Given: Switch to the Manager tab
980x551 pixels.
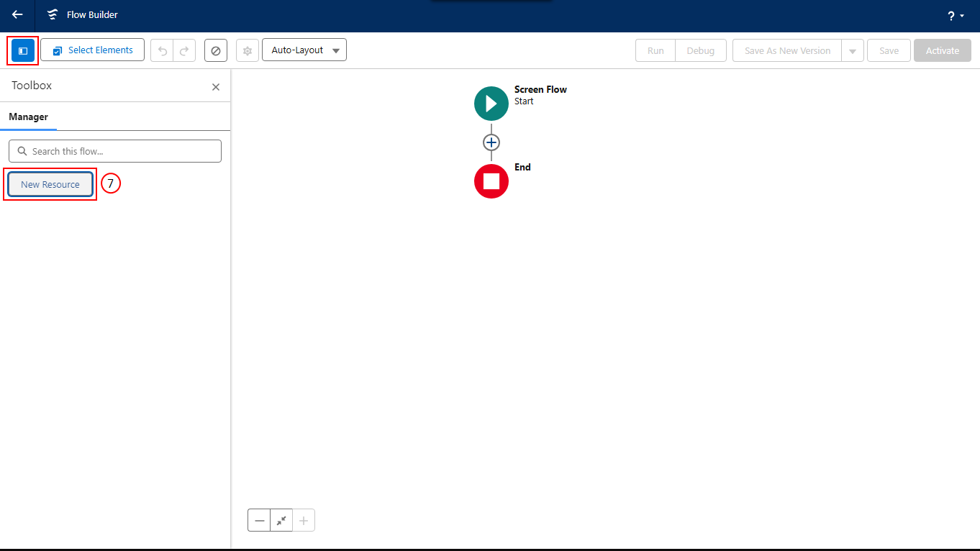Looking at the screenshot, I should coord(29,117).
